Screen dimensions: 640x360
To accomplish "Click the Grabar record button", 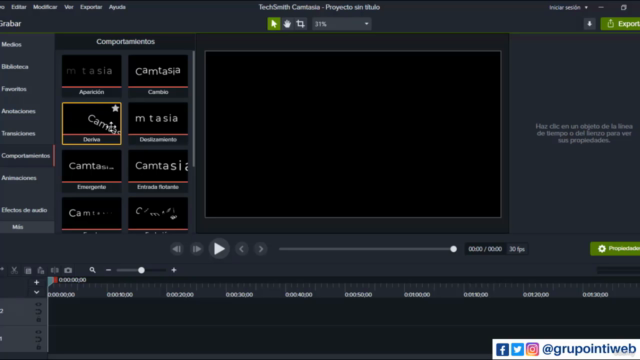I will 11,24.
